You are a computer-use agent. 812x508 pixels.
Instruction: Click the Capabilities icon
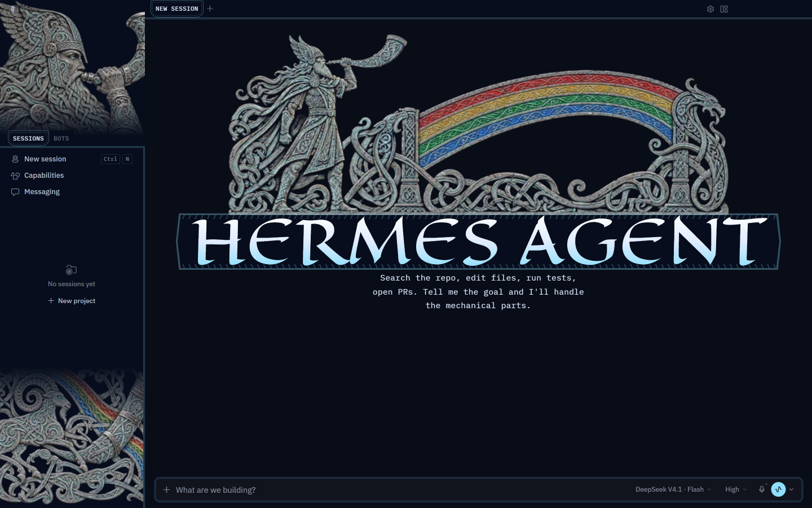pyautogui.click(x=15, y=176)
